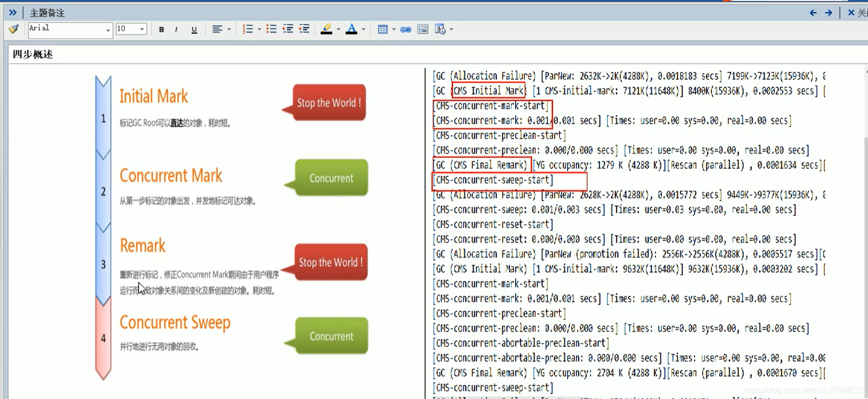Click green Concurrent callout beside Concurrent Mark
868x399 pixels.
[332, 178]
